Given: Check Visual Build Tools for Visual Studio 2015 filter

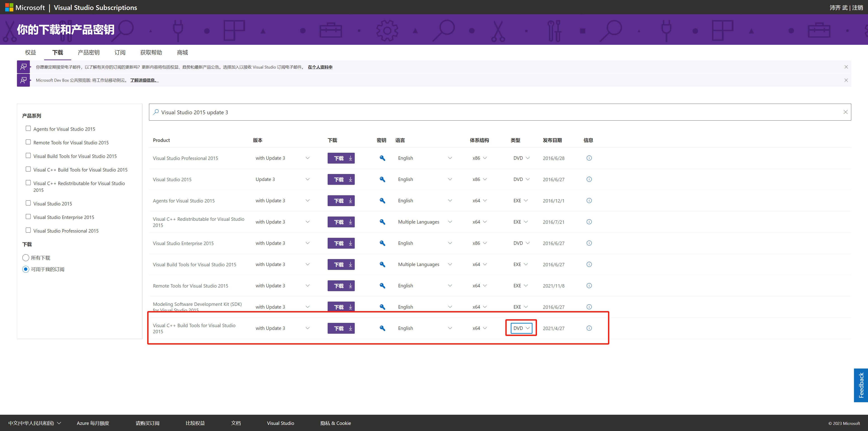Looking at the screenshot, I should (x=28, y=155).
